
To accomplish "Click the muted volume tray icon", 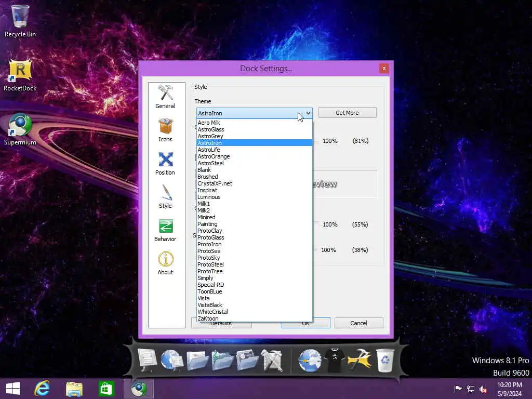I will (483, 389).
